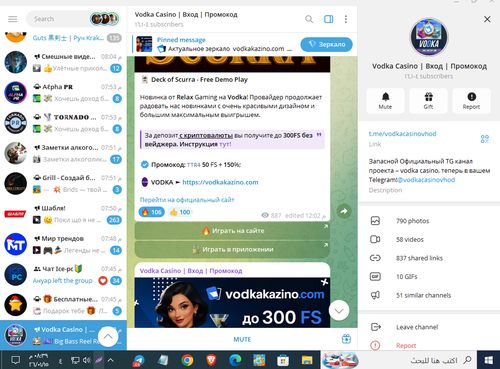Open the pinned message thumbnail image
Screen dimensions: 500x369
(x=144, y=44)
